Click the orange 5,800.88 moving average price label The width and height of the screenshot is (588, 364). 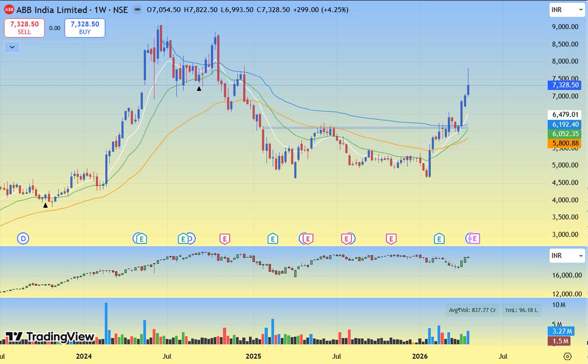(563, 143)
